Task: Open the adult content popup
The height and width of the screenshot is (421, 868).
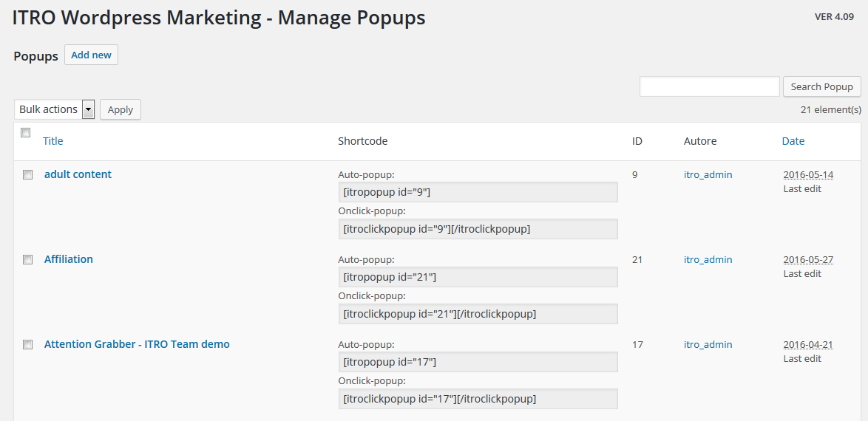Action: pos(78,174)
